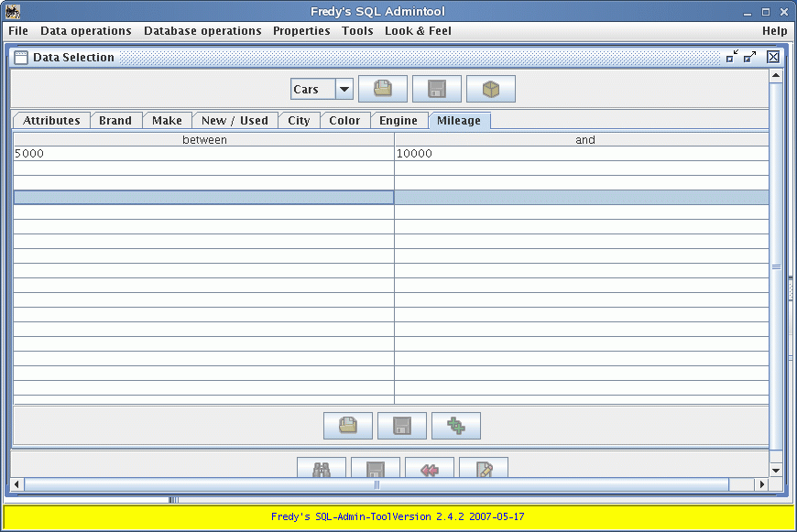Viewport: 797px width, 532px height.
Task: Open the Look & Feel menu
Action: tap(418, 31)
